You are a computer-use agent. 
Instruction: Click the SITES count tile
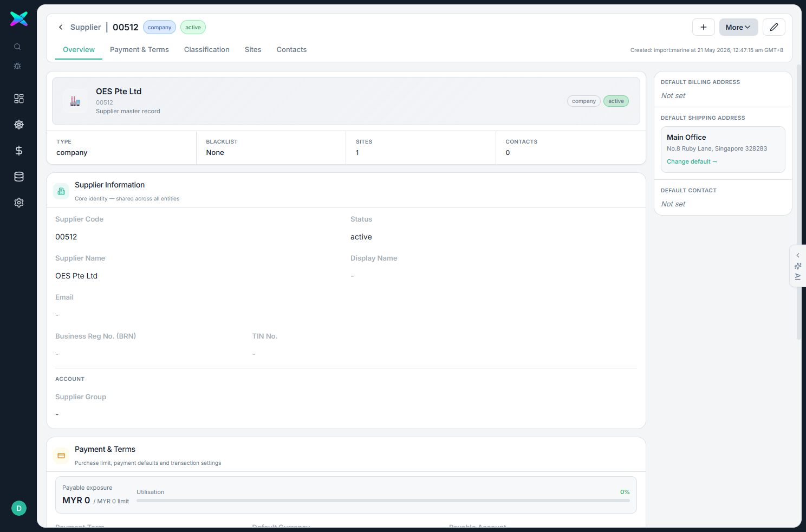421,147
